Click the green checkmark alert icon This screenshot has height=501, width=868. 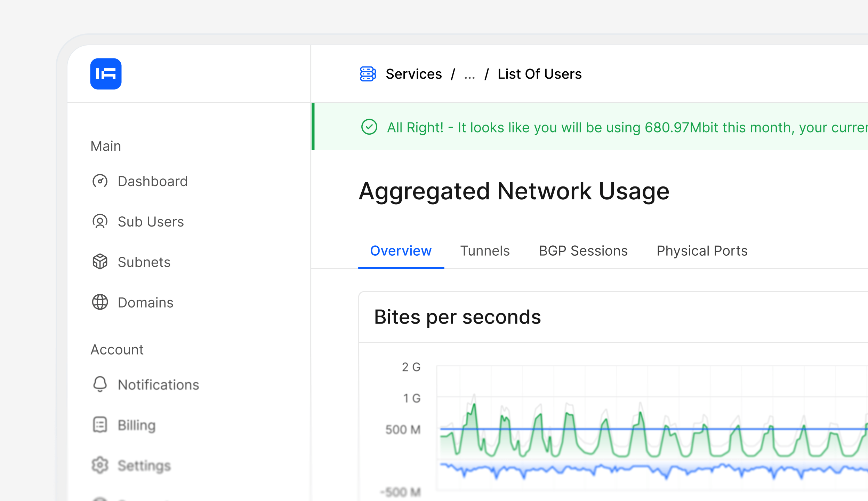coord(369,127)
